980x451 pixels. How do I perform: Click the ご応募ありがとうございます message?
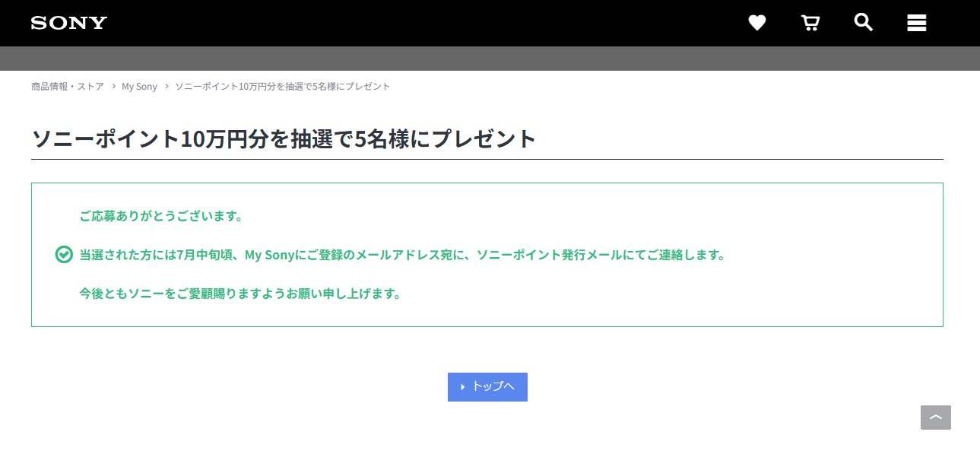pos(161,216)
